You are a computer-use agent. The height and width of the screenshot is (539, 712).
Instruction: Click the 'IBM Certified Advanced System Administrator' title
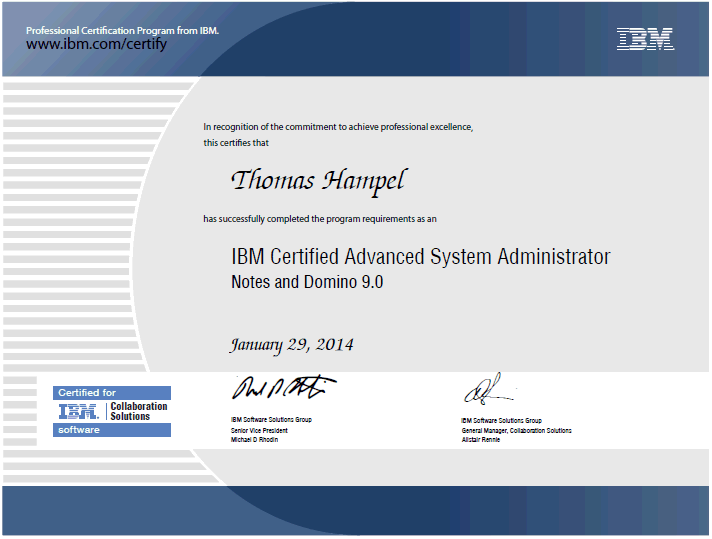click(x=420, y=257)
